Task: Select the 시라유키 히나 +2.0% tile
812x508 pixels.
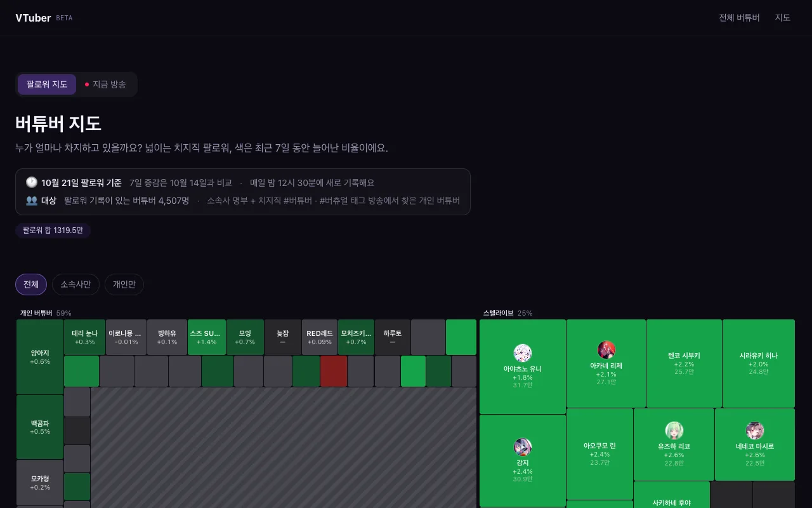Action: pos(759,363)
